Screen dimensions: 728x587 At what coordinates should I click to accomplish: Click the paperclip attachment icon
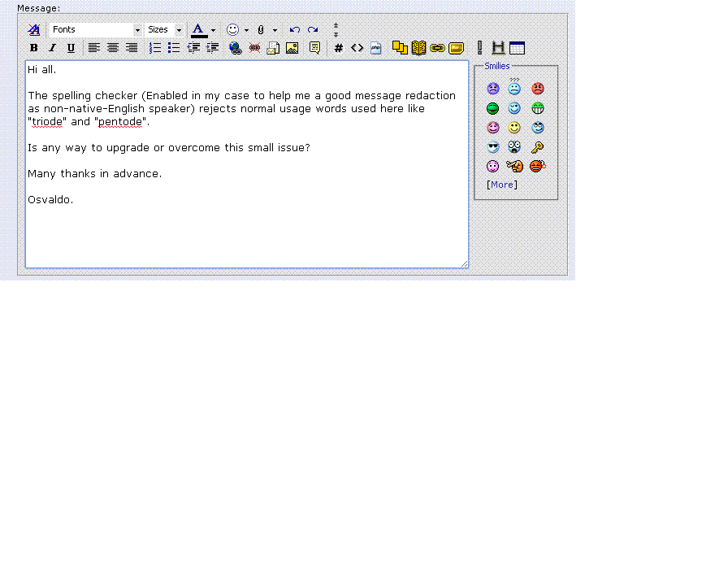point(261,30)
